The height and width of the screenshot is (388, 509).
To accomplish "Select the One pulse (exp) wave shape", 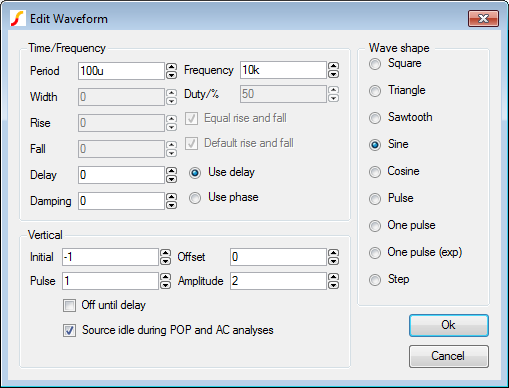I will [x=375, y=253].
